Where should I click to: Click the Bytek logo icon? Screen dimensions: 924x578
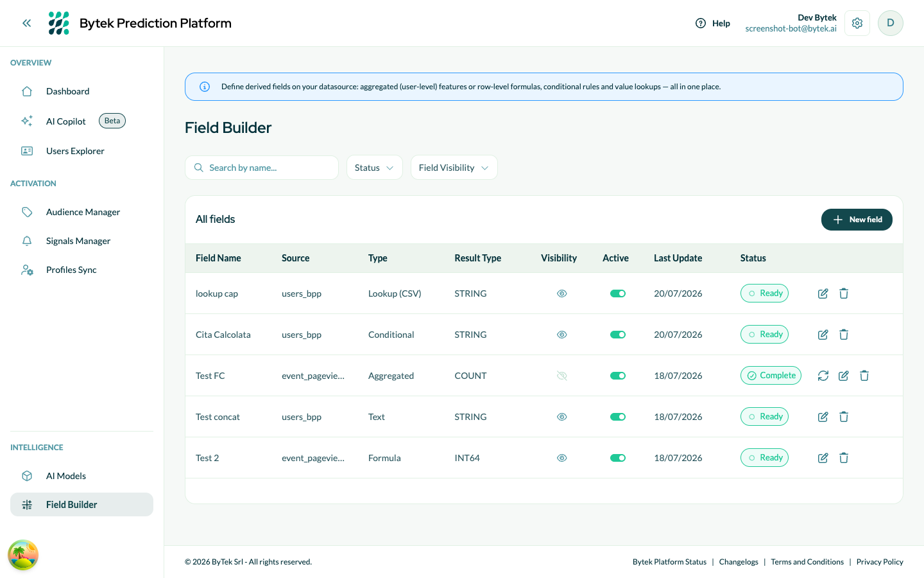point(59,23)
